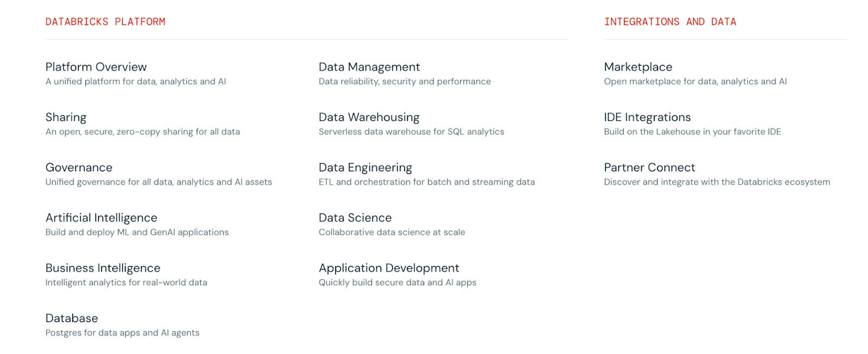Click 'Unified governance for all data' description
868x354 pixels.
(x=158, y=182)
